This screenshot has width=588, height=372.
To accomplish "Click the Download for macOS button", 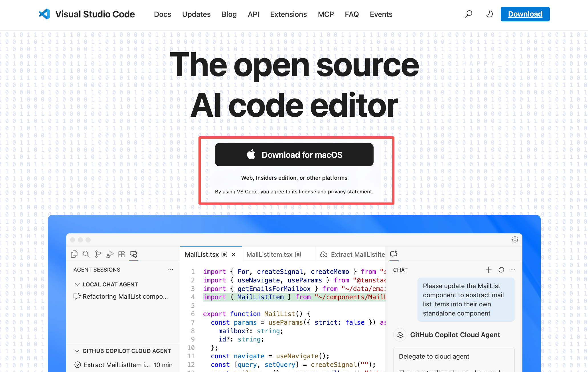I will tap(294, 155).
